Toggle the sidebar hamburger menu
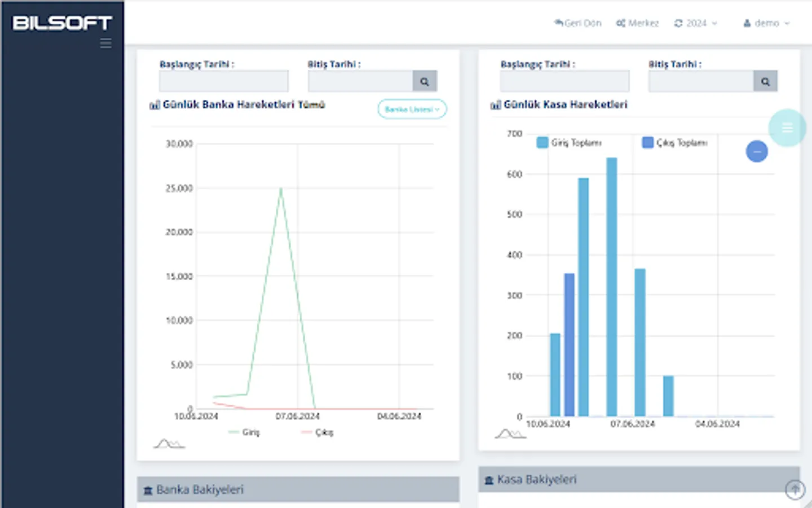Viewport: 812px width, 508px height. [105, 43]
